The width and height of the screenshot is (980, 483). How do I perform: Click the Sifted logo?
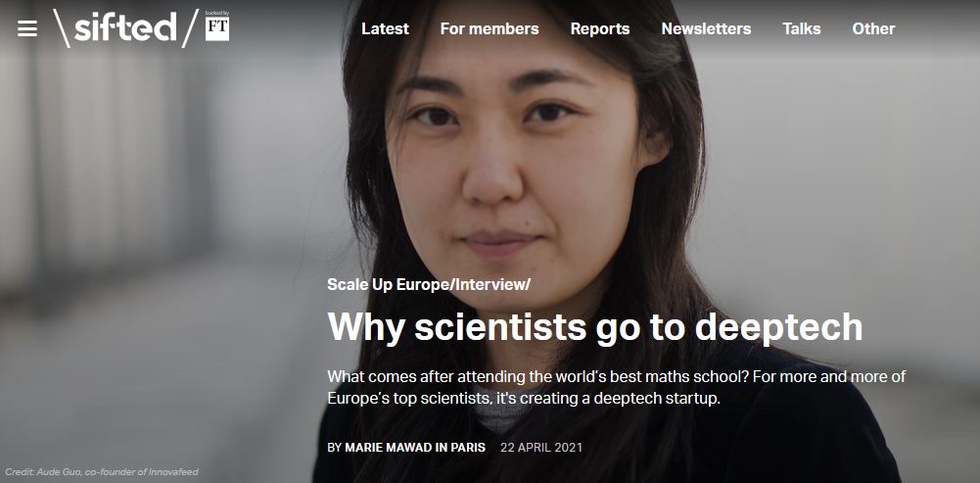coord(125,28)
